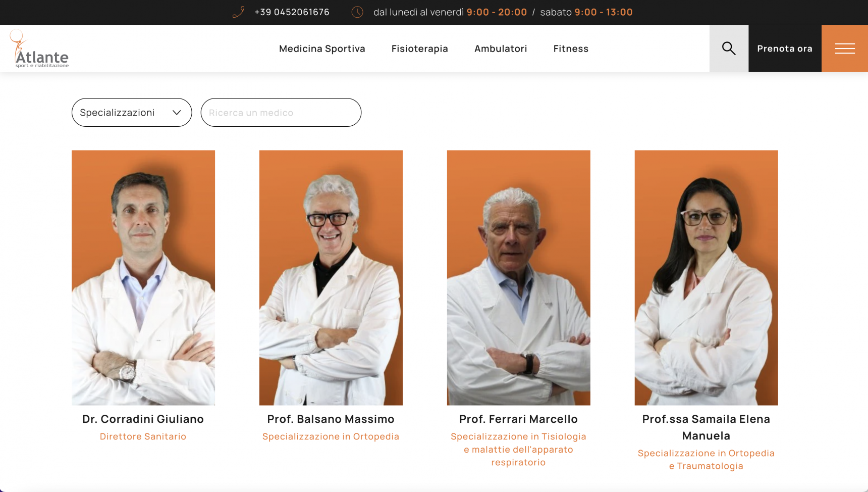Go to Fitness section
This screenshot has height=492, width=868.
pyautogui.click(x=571, y=48)
